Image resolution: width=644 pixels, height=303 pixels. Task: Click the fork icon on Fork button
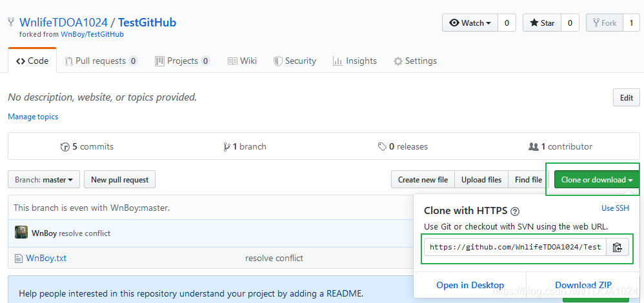point(596,23)
